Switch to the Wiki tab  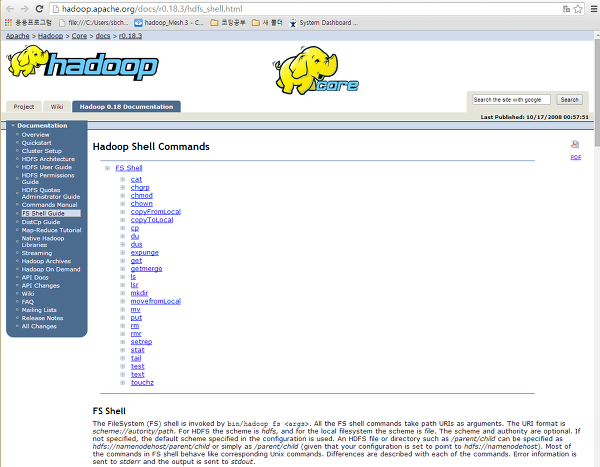coord(57,107)
